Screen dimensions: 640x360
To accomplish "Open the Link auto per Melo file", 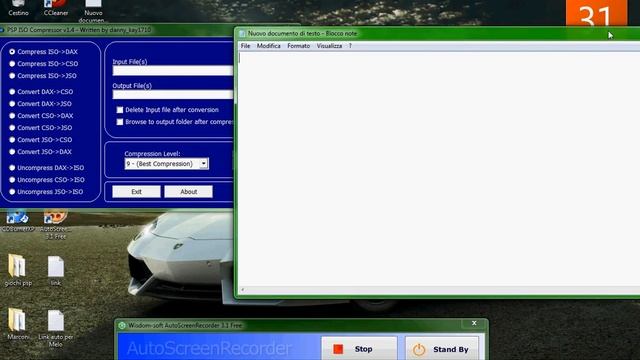I will tap(56, 329).
